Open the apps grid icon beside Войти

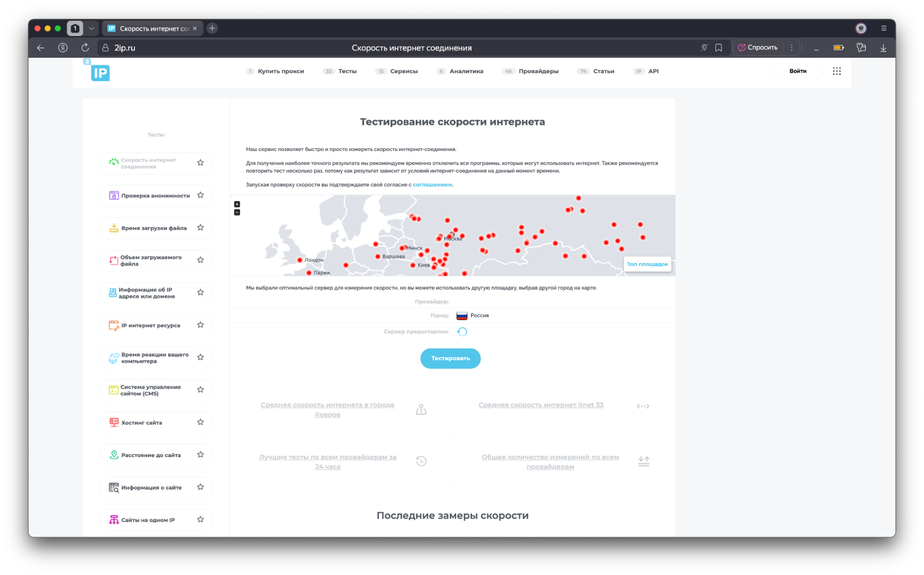(x=837, y=71)
